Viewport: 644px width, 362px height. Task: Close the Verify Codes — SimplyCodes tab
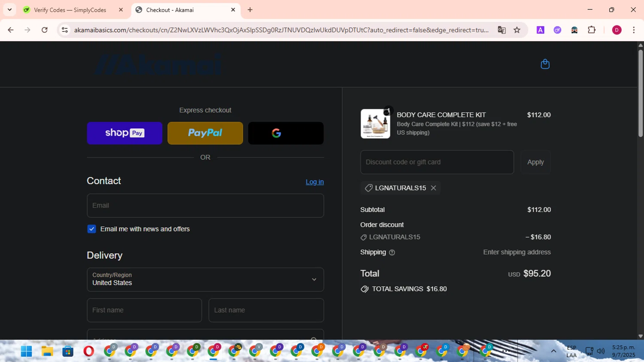tap(121, 10)
